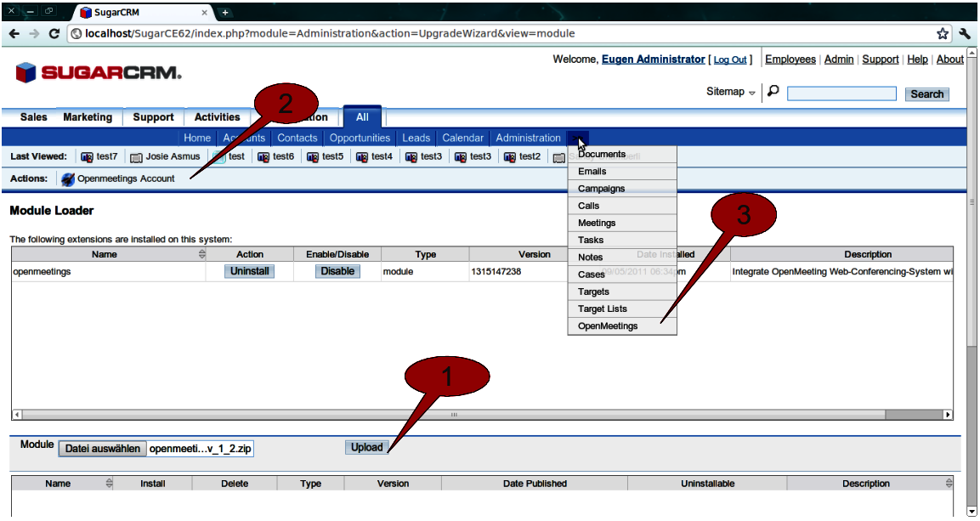The height and width of the screenshot is (521, 980).
Task: Click the browser forward arrow
Action: pyautogui.click(x=34, y=34)
